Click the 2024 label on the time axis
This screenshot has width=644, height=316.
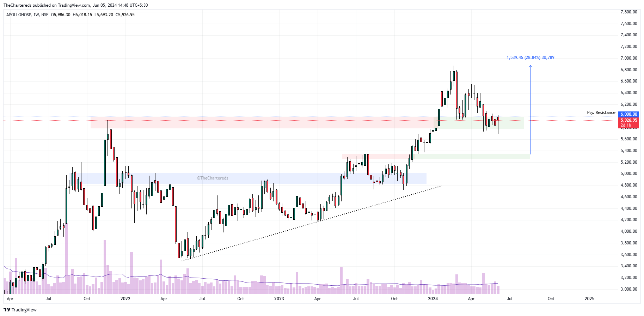tap(433, 299)
